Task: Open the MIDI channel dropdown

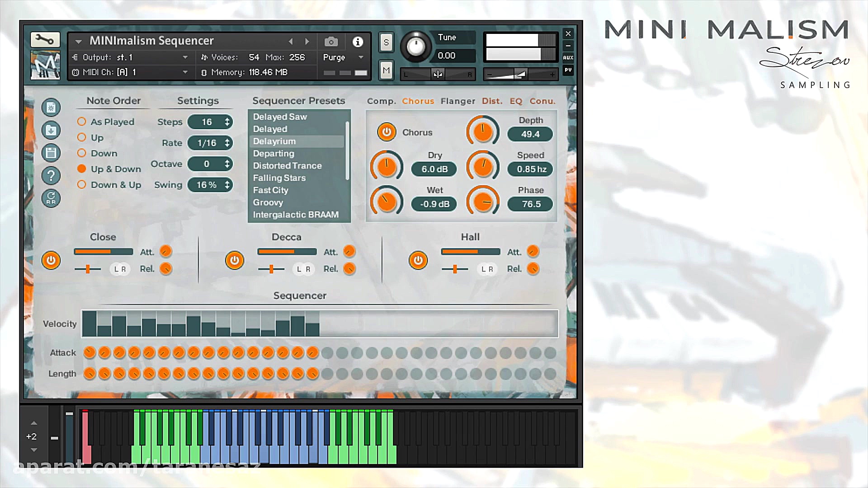Action: coord(185,72)
